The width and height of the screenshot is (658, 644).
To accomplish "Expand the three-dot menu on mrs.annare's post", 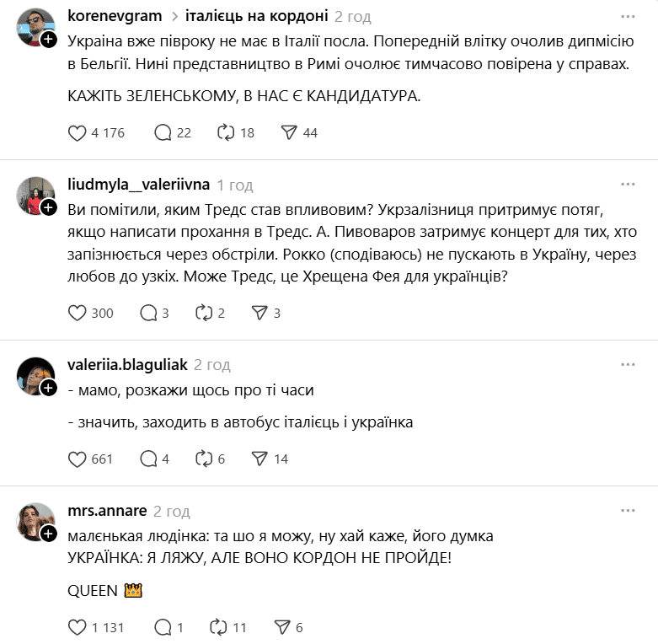I will point(628,511).
